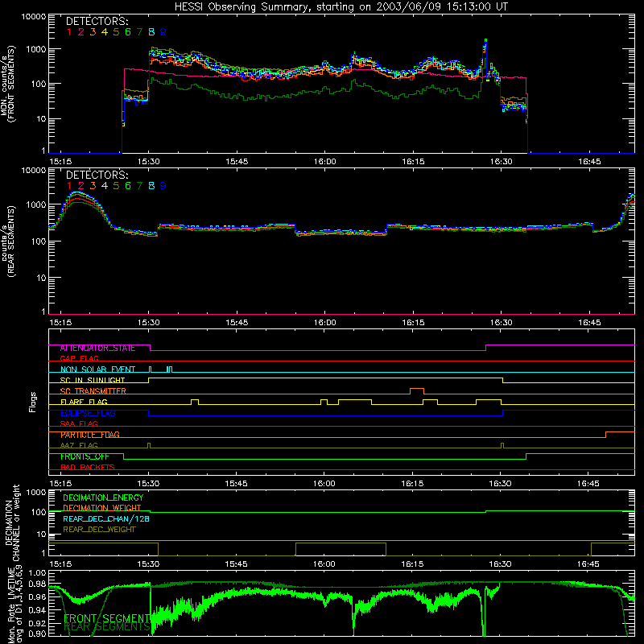Screen dimensions: 644x644
Task: Click the FLARE_FLAG label
Action: [x=84, y=402]
